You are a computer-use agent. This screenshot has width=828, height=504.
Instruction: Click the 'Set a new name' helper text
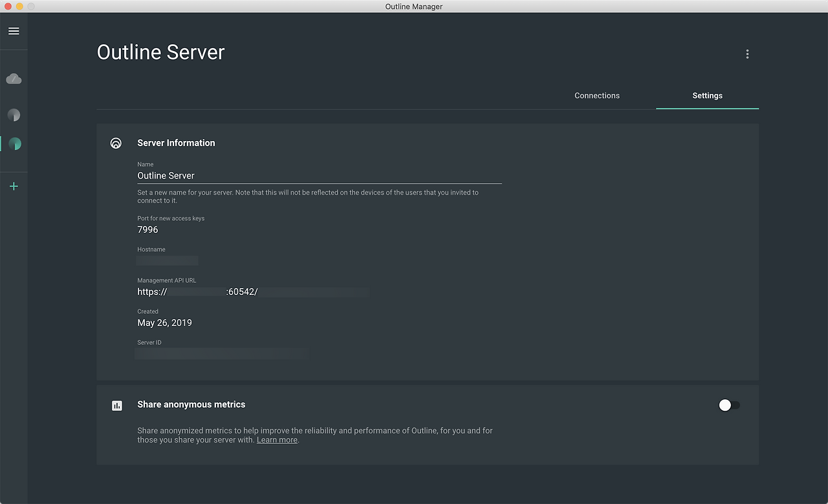coord(308,197)
